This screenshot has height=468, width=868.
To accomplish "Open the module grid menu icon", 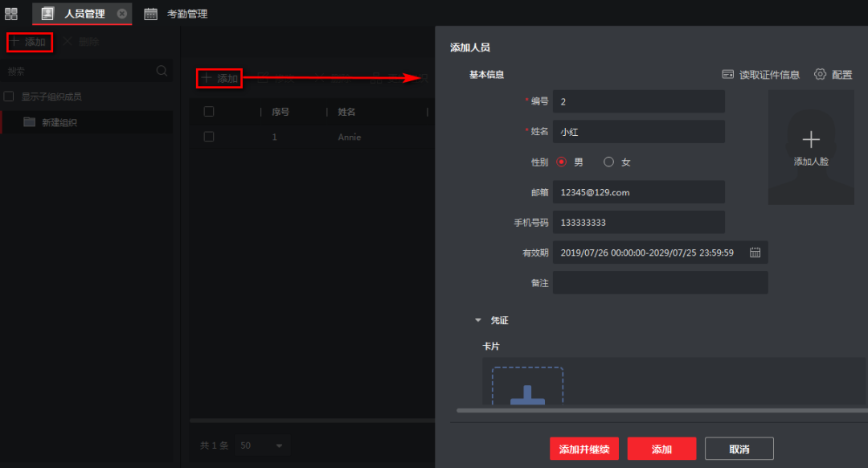I will [x=11, y=14].
